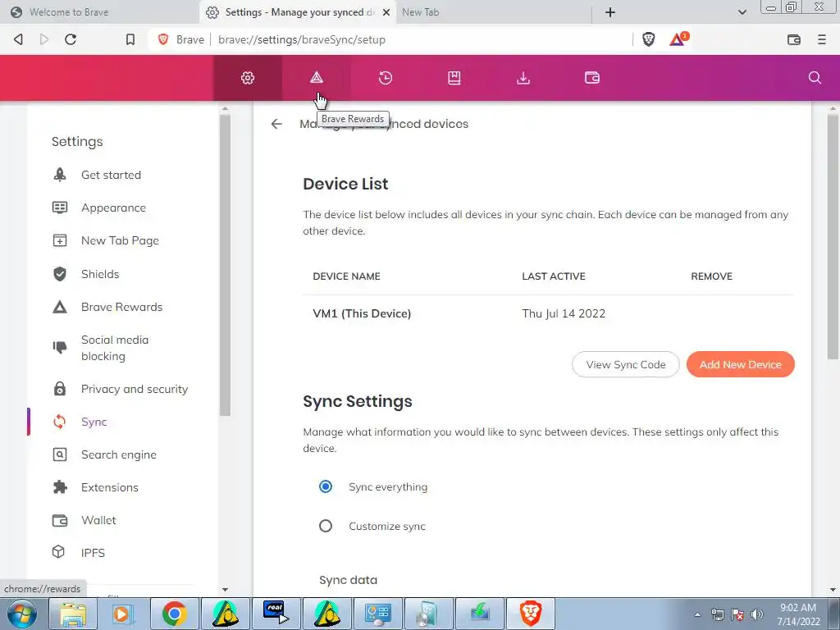Viewport: 840px width, 630px height.
Task: Click the Add New Device button
Action: pos(741,365)
